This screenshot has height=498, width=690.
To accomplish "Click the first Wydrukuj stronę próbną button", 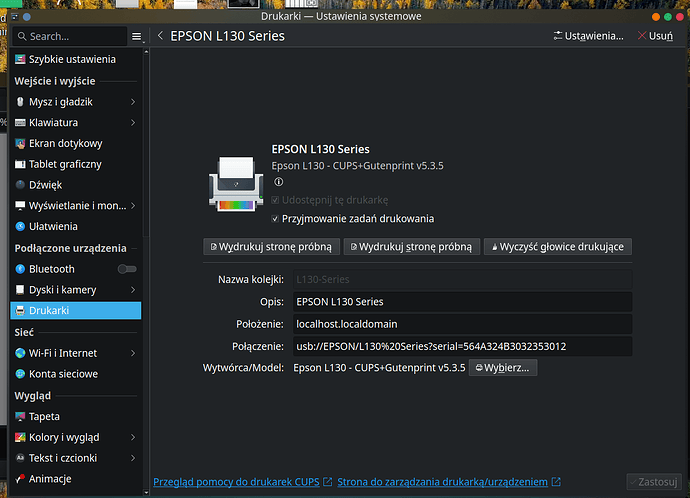I will [272, 247].
